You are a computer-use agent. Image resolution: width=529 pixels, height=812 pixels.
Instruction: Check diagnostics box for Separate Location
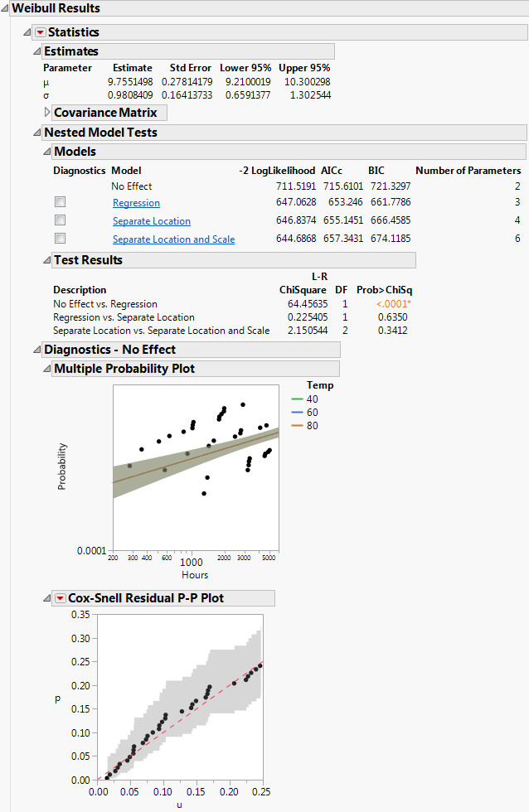tap(60, 220)
